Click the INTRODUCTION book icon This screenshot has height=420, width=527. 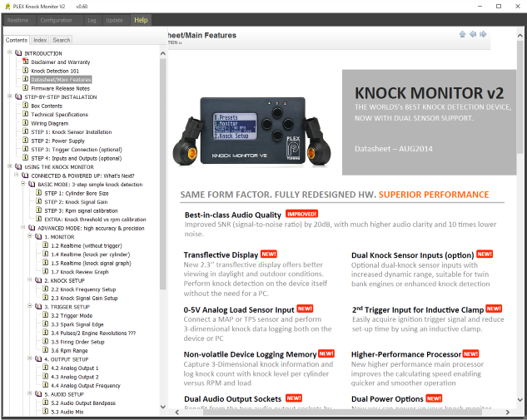pyautogui.click(x=18, y=53)
